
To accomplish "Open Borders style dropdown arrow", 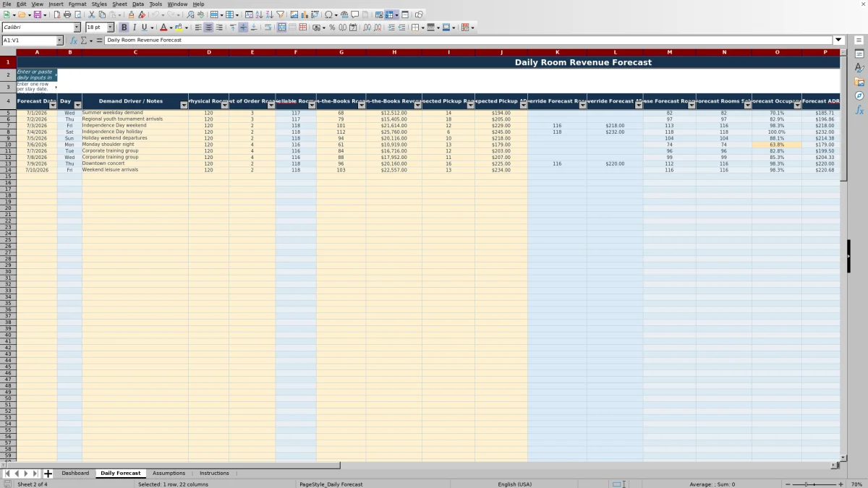I will click(422, 27).
